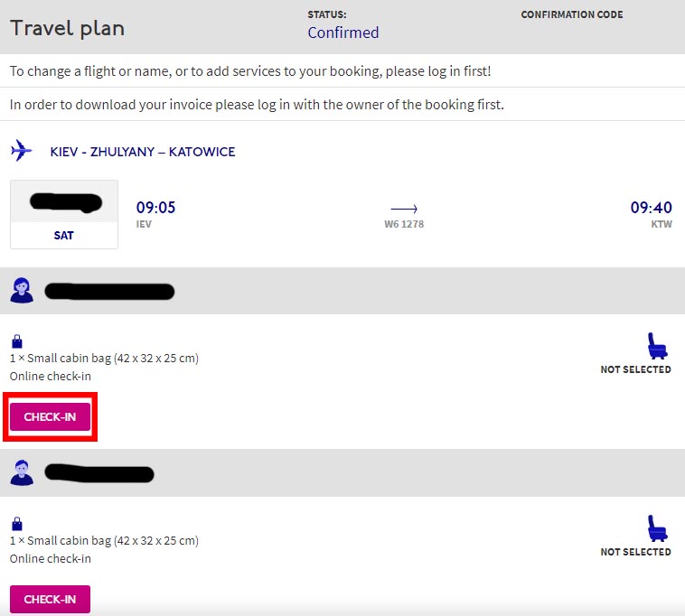Click the airplane icon beside the route
The width and height of the screenshot is (685, 616).
coord(21,151)
